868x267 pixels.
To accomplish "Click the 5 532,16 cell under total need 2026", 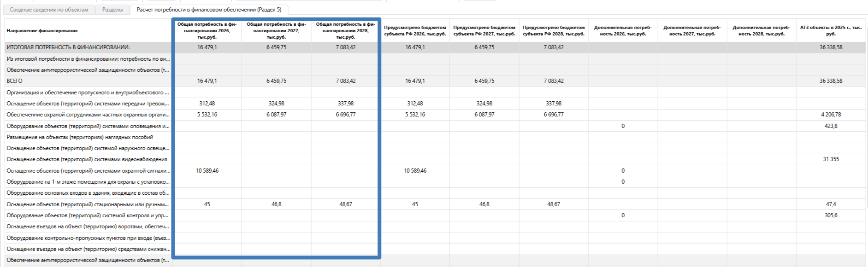I will (x=207, y=115).
